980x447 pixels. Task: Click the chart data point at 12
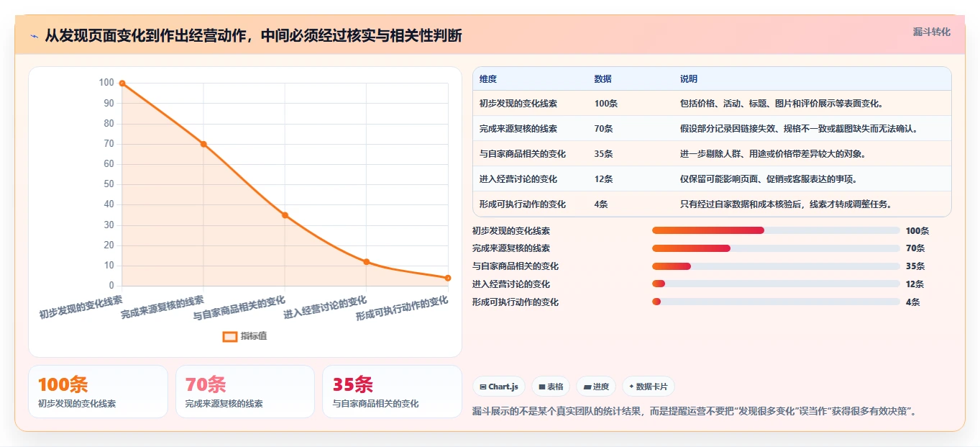tap(367, 262)
